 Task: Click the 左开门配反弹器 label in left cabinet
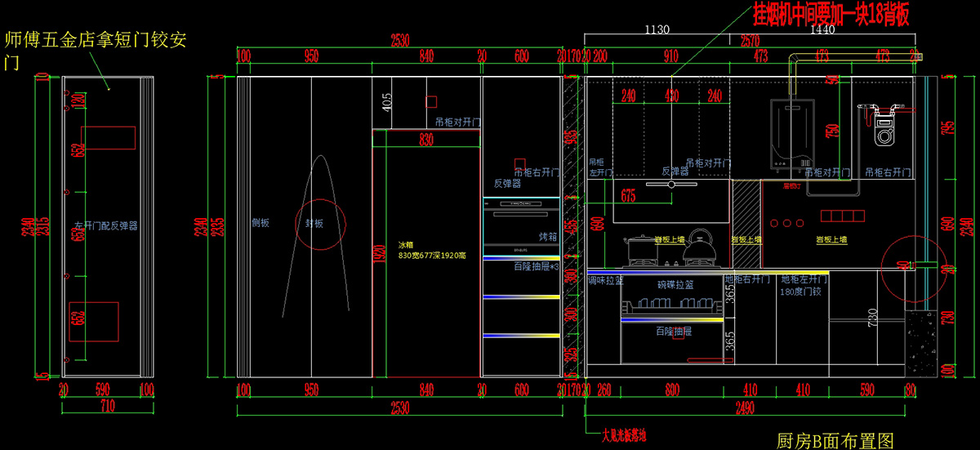tap(105, 225)
